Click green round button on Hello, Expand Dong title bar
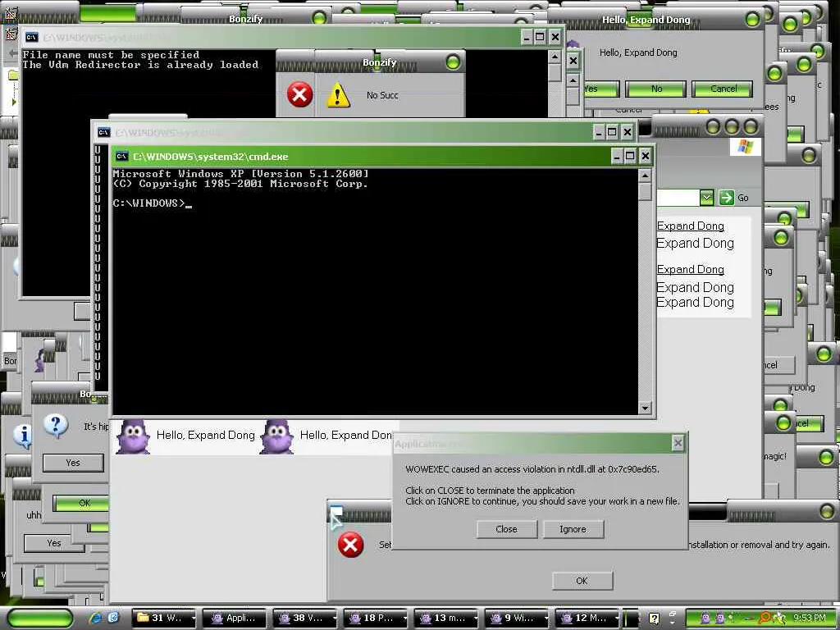Image resolution: width=840 pixels, height=630 pixels. point(752,20)
